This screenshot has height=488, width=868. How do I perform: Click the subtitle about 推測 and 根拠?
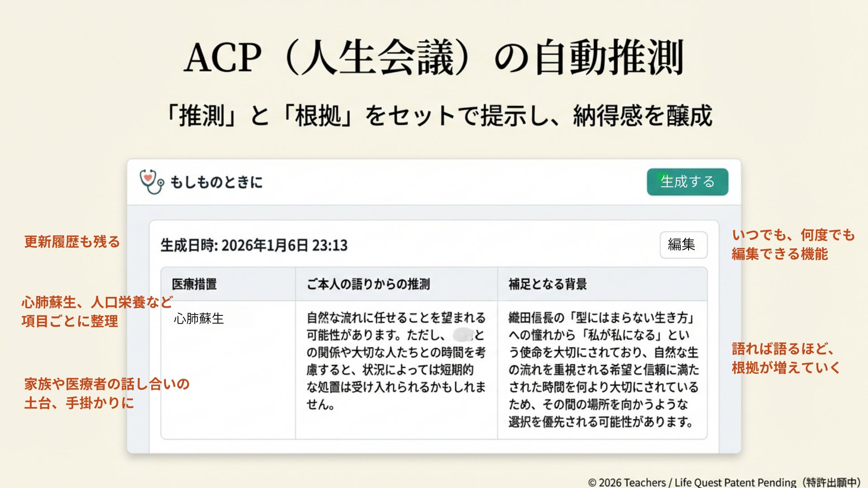pos(439,116)
